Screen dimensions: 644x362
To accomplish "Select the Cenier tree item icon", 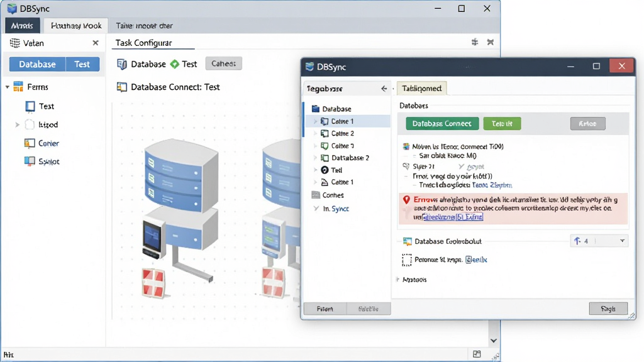I will tap(30, 143).
